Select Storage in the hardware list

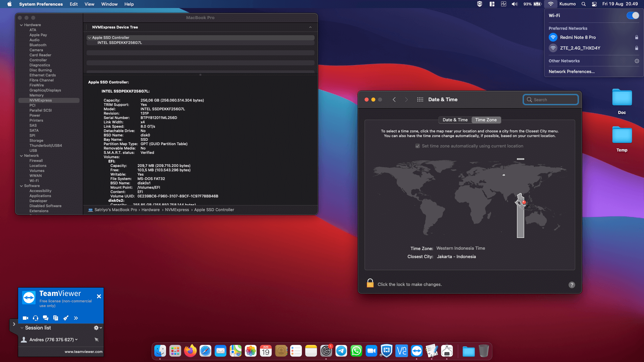36,140
